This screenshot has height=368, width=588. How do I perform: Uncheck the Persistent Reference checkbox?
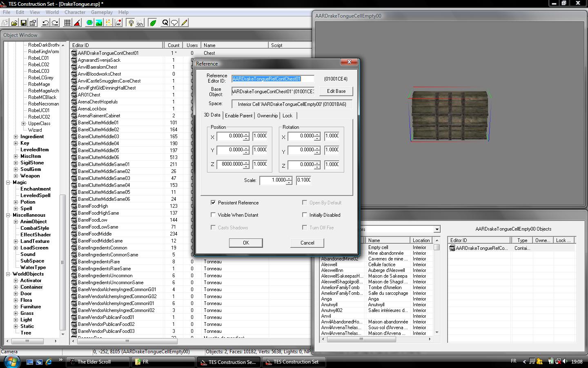pyautogui.click(x=213, y=202)
